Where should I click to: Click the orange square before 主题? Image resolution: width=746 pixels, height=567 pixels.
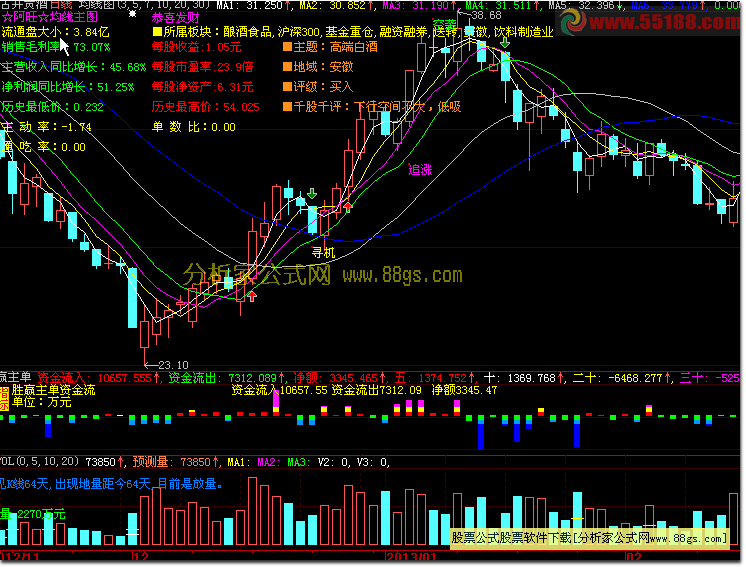pos(287,47)
